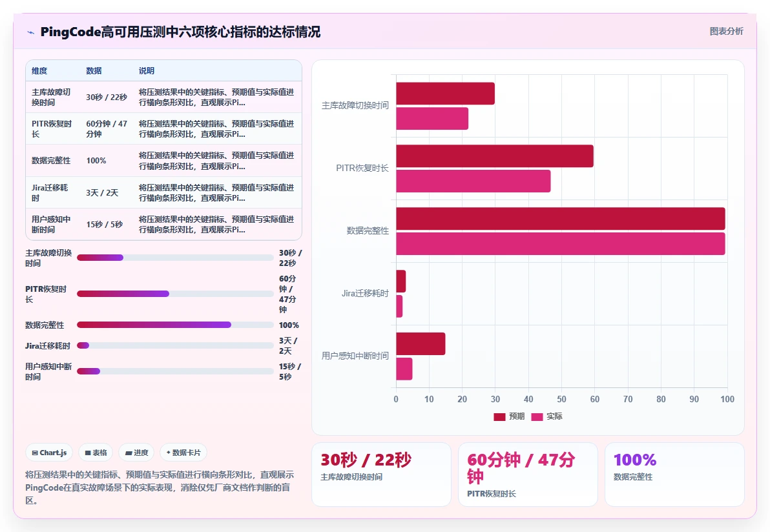
Task: Click the 主库故障切换时间 table row name
Action: point(51,97)
